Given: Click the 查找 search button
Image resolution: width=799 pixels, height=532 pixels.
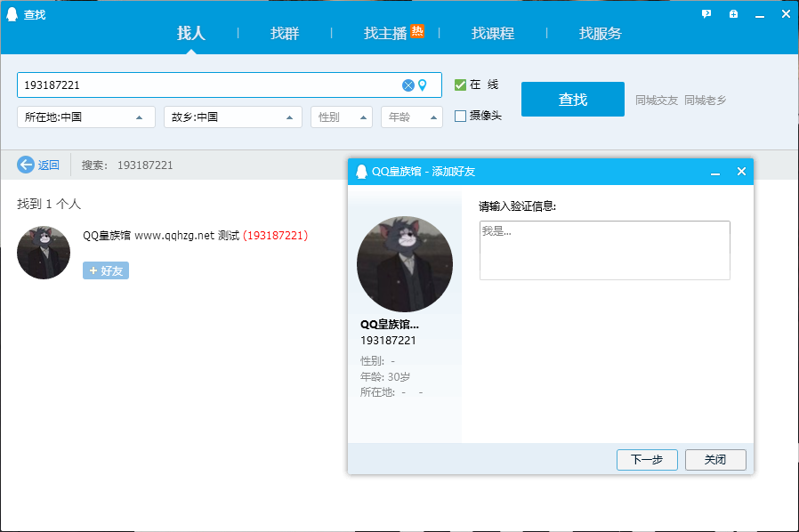Looking at the screenshot, I should coord(573,100).
